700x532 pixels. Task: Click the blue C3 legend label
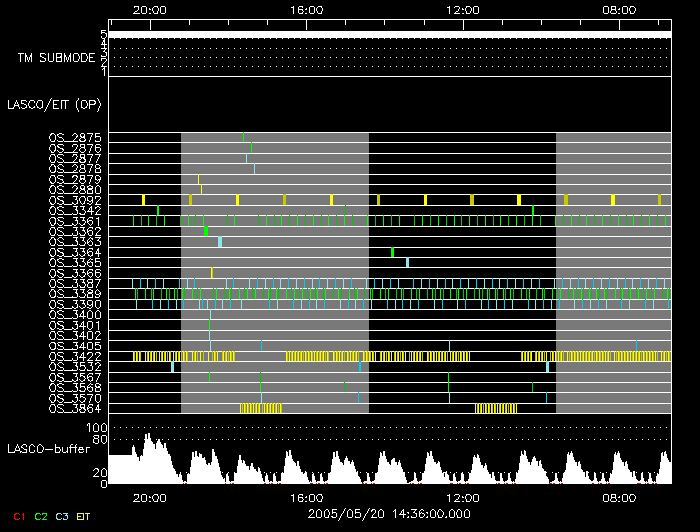pos(62,516)
